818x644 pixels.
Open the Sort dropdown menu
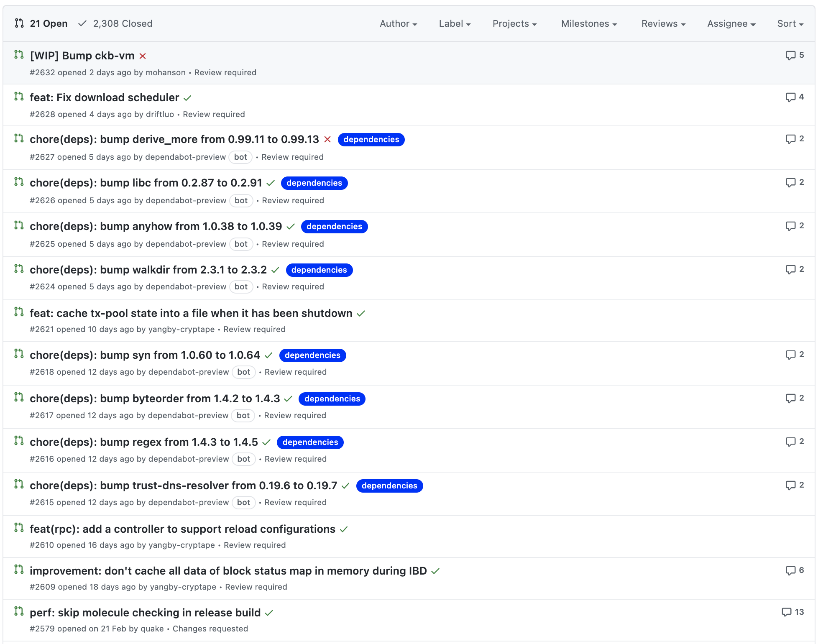[790, 23]
